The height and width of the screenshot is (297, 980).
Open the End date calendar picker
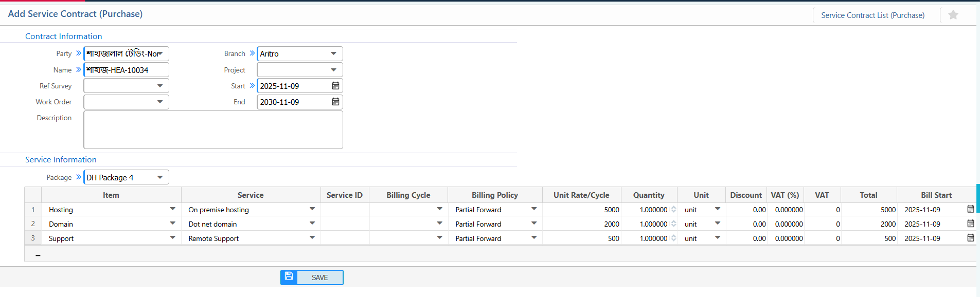coord(335,102)
